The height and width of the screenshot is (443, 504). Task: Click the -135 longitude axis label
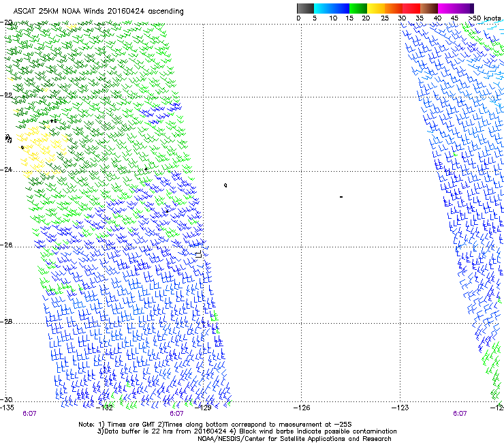[x=7, y=408]
